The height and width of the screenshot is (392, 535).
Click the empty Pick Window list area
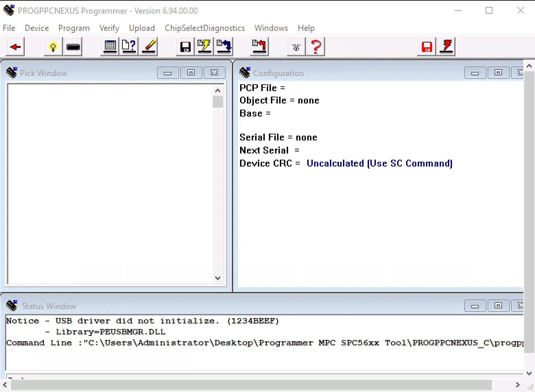click(x=110, y=184)
